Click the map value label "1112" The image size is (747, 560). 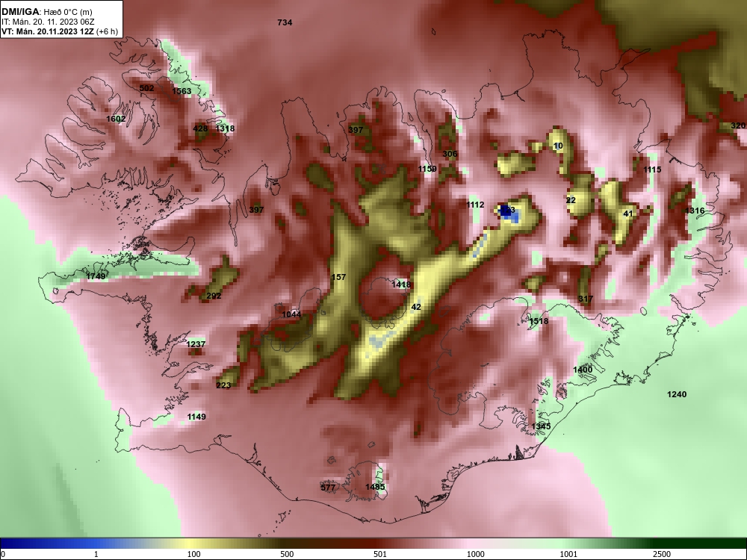point(475,205)
